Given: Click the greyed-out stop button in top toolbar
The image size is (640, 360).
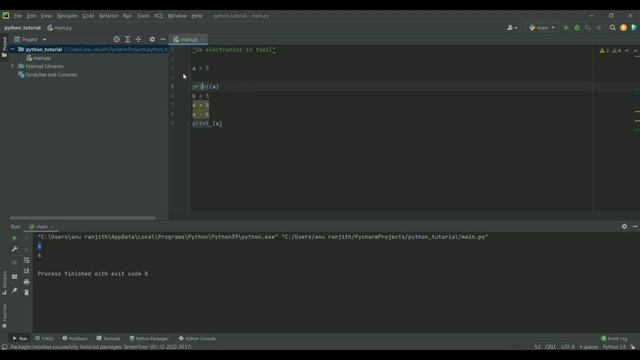Looking at the screenshot, I should tap(599, 28).
